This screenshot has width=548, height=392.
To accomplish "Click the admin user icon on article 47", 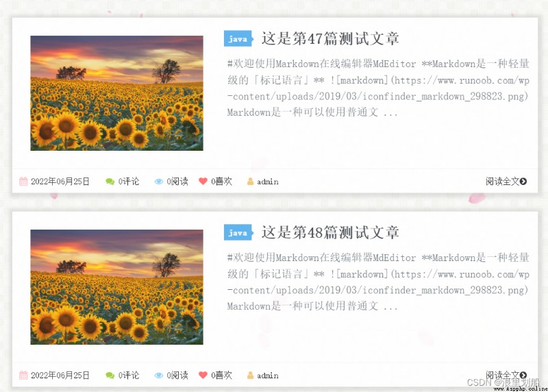I will pyautogui.click(x=250, y=181).
